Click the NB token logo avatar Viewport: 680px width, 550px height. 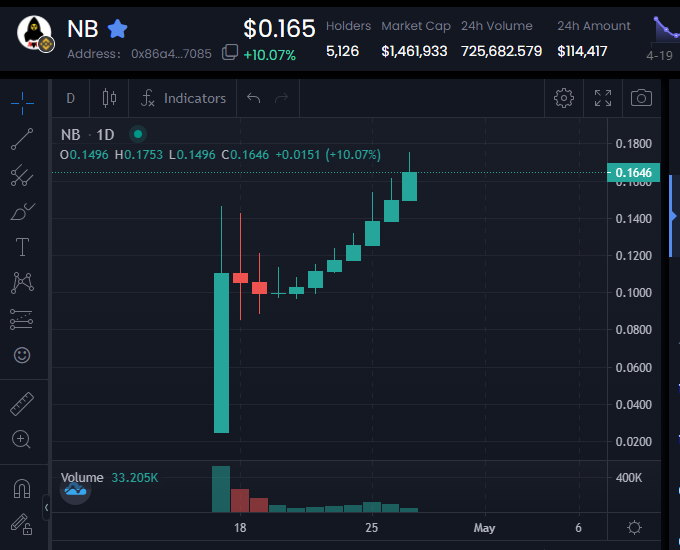[x=35, y=34]
